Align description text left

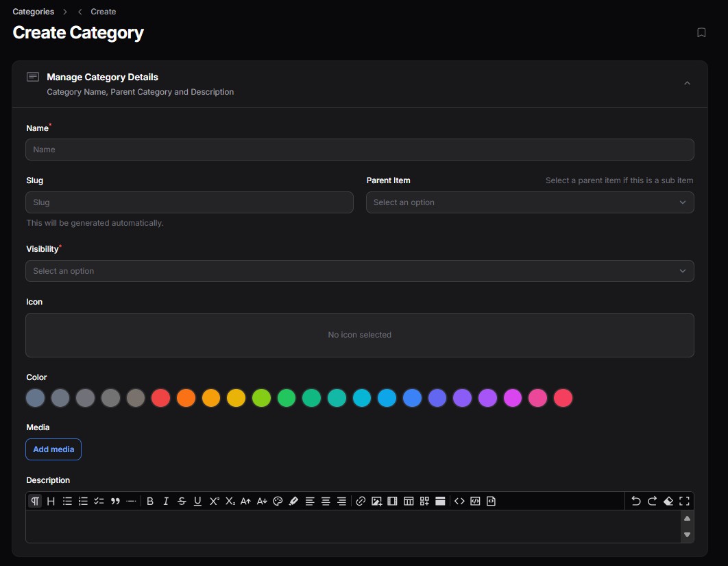(x=310, y=501)
